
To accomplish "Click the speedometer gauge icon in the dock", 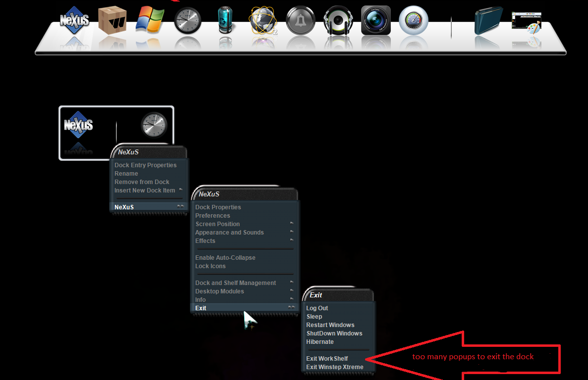I will [414, 20].
